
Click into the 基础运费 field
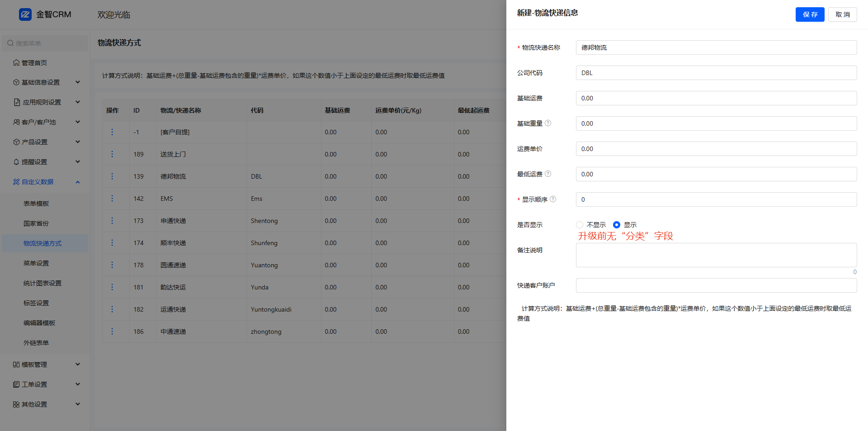[x=716, y=98]
